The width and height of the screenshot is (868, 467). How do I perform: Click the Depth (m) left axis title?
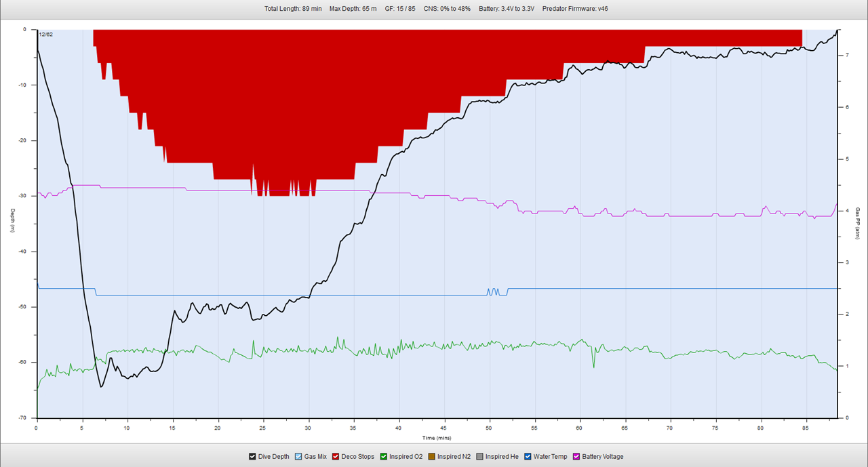(12, 221)
